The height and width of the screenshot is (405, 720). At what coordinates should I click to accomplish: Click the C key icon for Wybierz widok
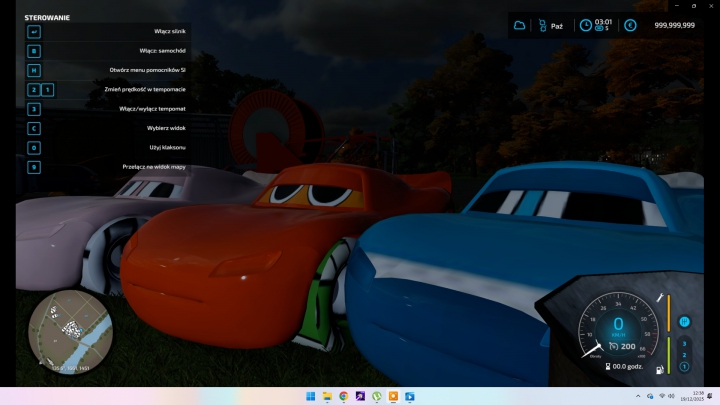pyautogui.click(x=34, y=128)
